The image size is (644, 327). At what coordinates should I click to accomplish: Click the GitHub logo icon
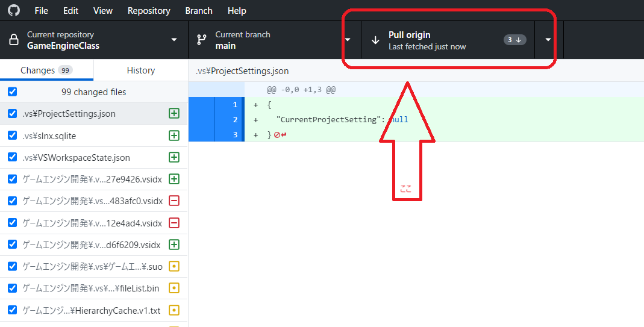click(x=13, y=11)
